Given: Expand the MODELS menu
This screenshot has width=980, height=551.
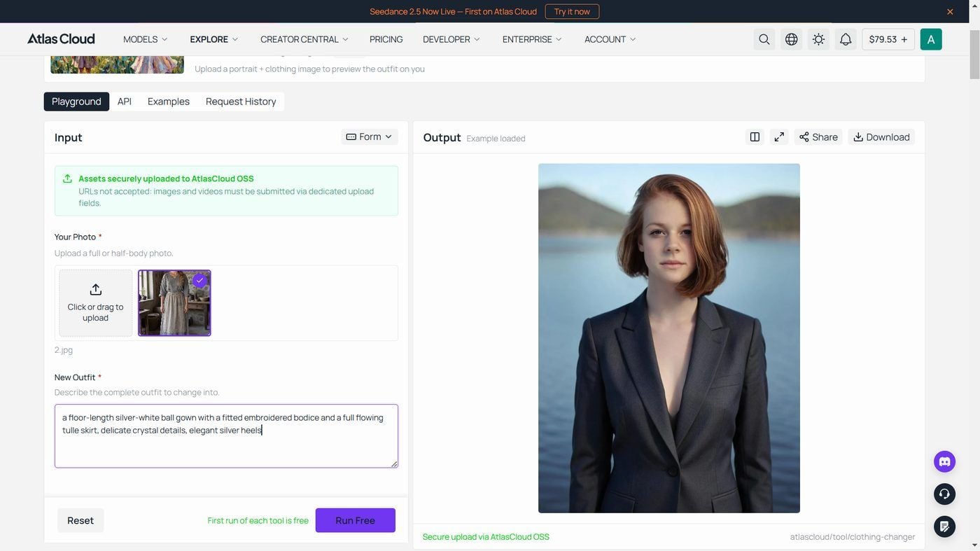Looking at the screenshot, I should pyautogui.click(x=145, y=39).
